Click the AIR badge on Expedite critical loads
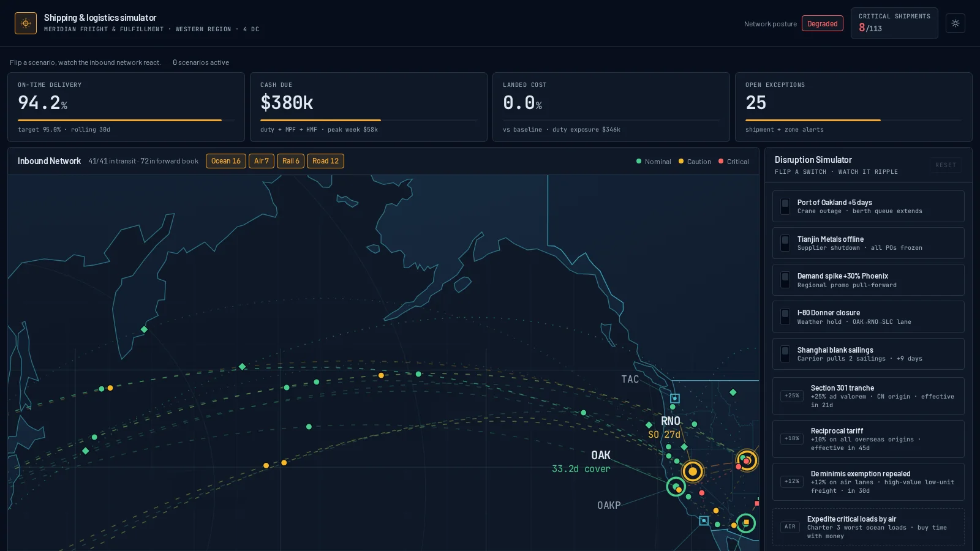980x551 pixels. point(790,527)
